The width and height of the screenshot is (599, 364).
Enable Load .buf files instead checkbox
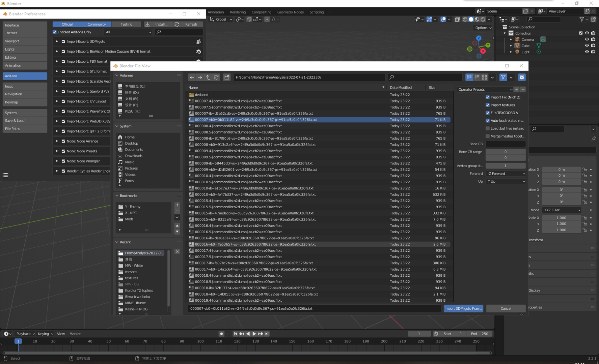click(488, 128)
